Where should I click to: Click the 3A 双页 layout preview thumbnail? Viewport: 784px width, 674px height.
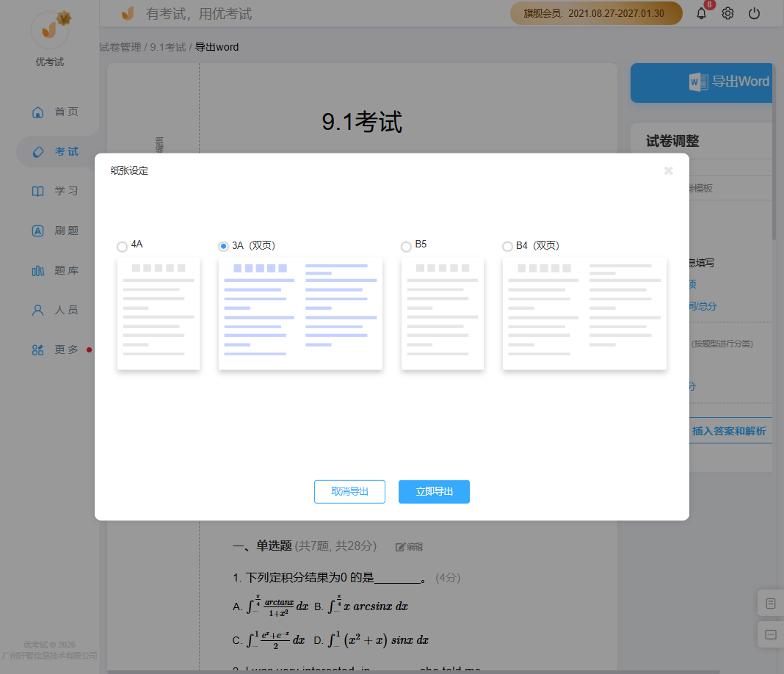(x=300, y=314)
